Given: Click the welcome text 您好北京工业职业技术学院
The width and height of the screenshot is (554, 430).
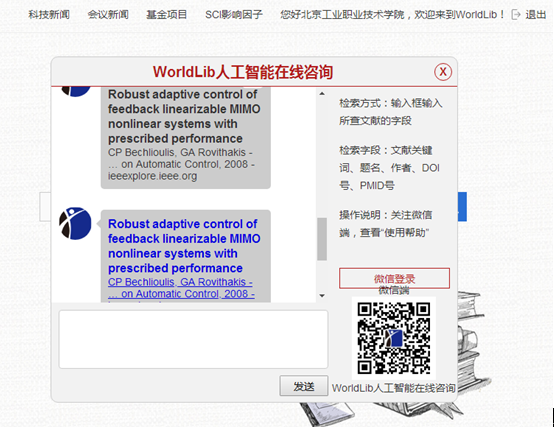Looking at the screenshot, I should 342,14.
